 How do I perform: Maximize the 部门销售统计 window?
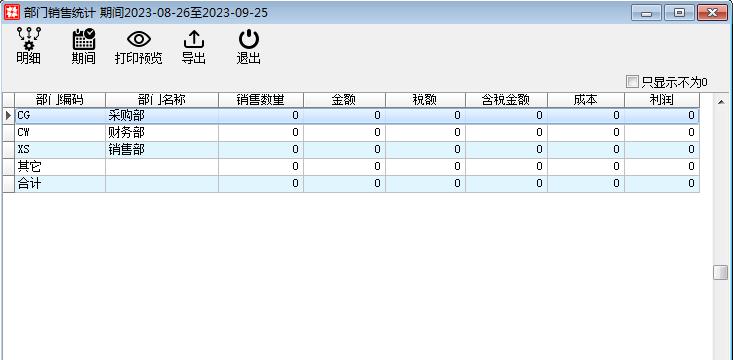coord(679,13)
